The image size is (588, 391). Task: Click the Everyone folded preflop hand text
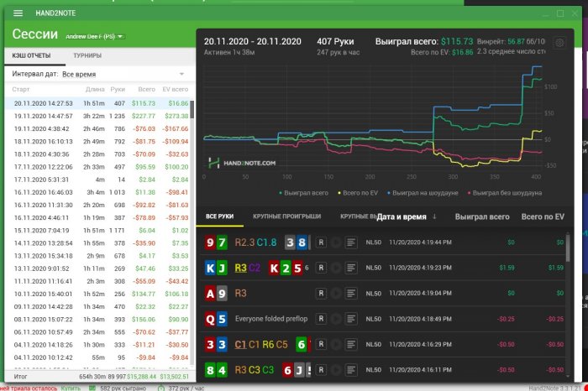click(x=271, y=319)
